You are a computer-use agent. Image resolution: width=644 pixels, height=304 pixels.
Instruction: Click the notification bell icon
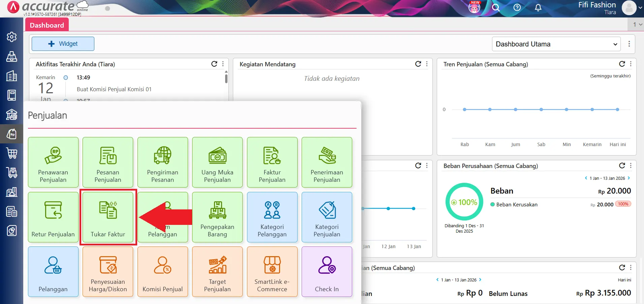click(x=538, y=8)
